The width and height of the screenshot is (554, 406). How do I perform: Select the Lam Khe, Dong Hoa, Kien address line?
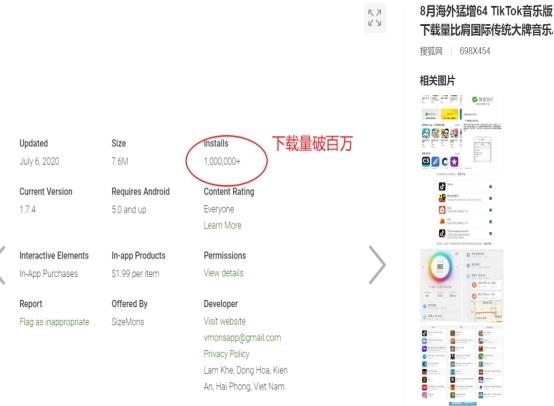(x=246, y=370)
